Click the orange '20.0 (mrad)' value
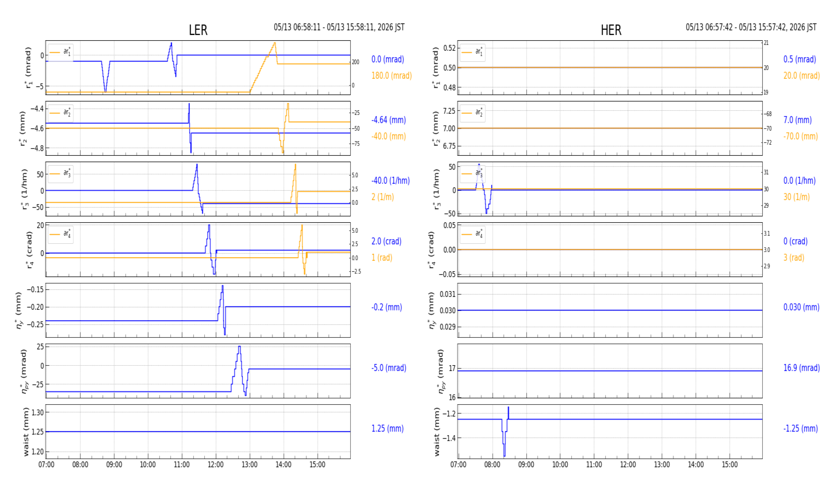Screen dimensions: 824x504 pyautogui.click(x=802, y=76)
